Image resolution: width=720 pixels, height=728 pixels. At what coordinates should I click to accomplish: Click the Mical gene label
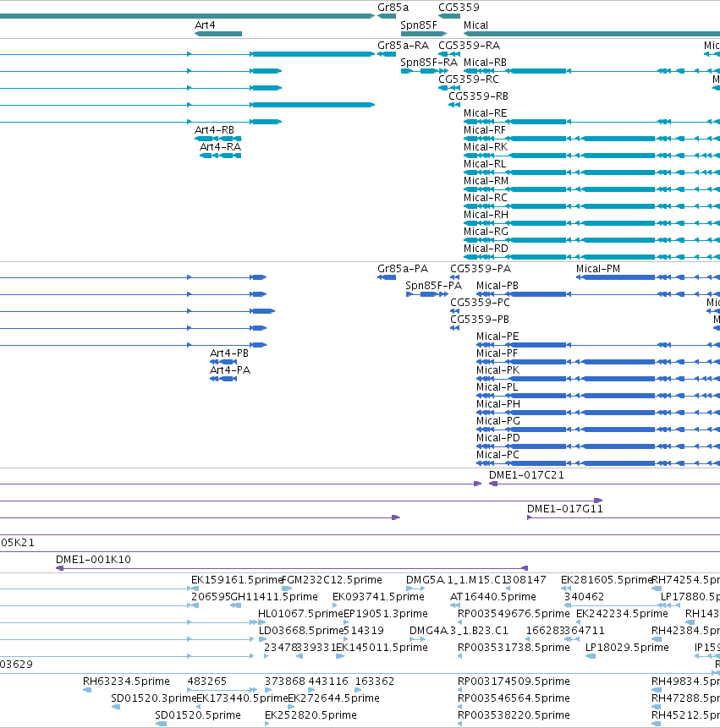[x=475, y=25]
